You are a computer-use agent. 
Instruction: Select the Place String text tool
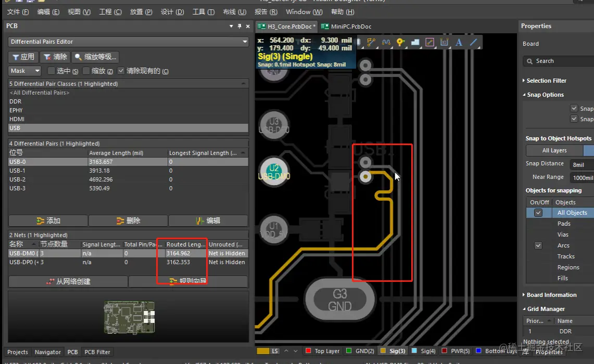pyautogui.click(x=459, y=42)
